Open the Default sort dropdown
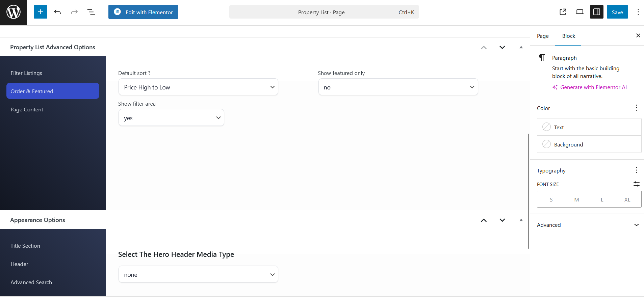This screenshot has width=644, height=298. click(x=198, y=87)
